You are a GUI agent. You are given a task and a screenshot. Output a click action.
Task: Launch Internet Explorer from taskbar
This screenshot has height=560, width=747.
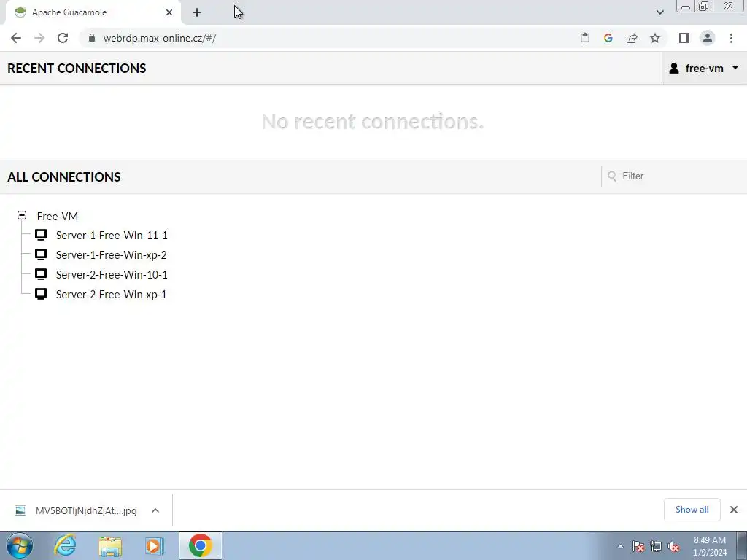[65, 545]
